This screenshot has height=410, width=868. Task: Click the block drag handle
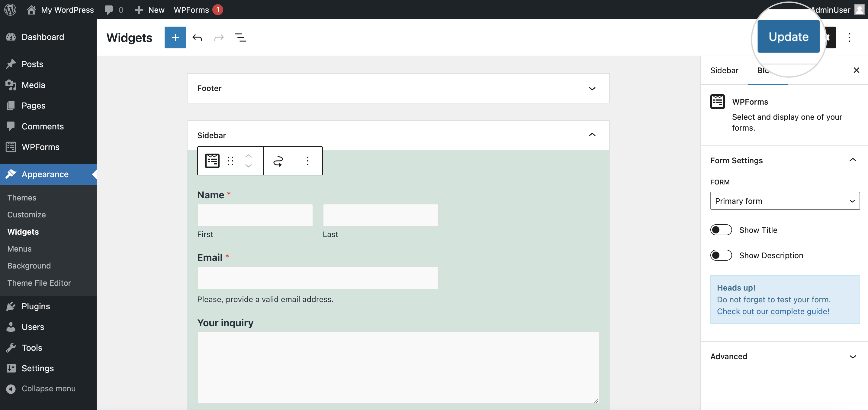230,161
